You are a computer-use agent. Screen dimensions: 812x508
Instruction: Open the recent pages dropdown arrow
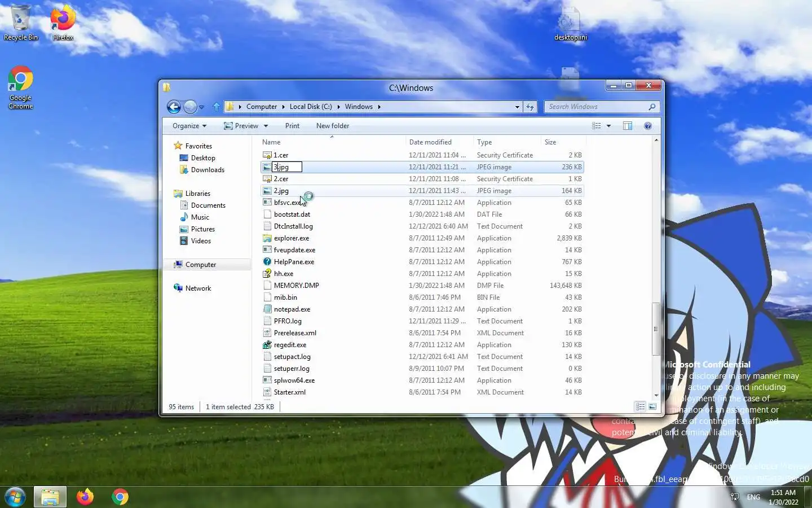click(x=201, y=107)
